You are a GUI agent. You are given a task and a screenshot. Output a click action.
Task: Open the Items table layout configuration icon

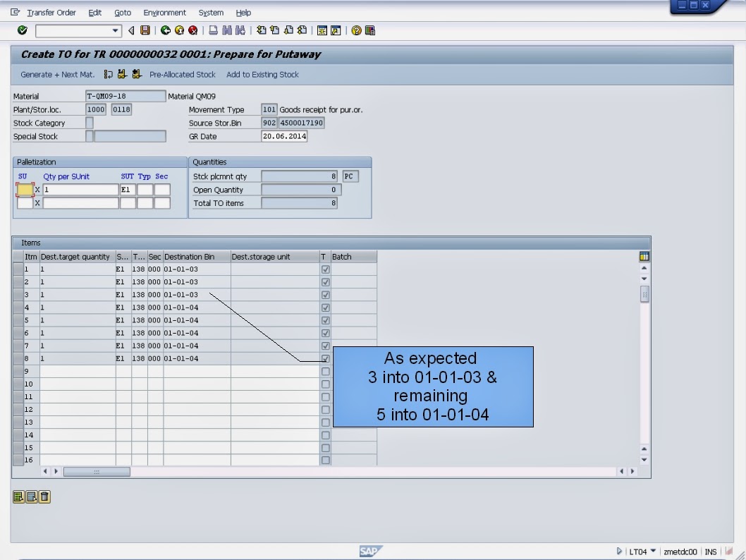pos(644,256)
